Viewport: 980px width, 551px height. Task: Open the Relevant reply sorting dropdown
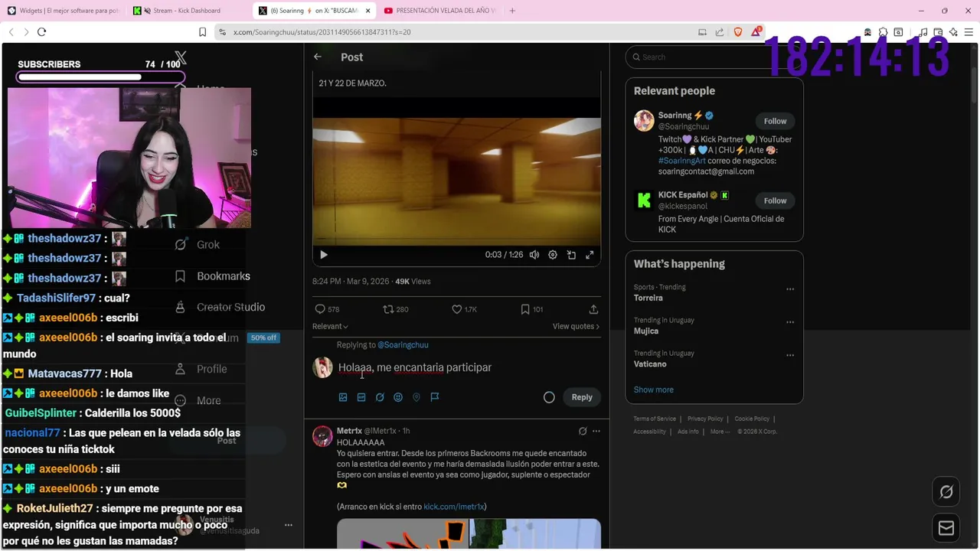[330, 326]
